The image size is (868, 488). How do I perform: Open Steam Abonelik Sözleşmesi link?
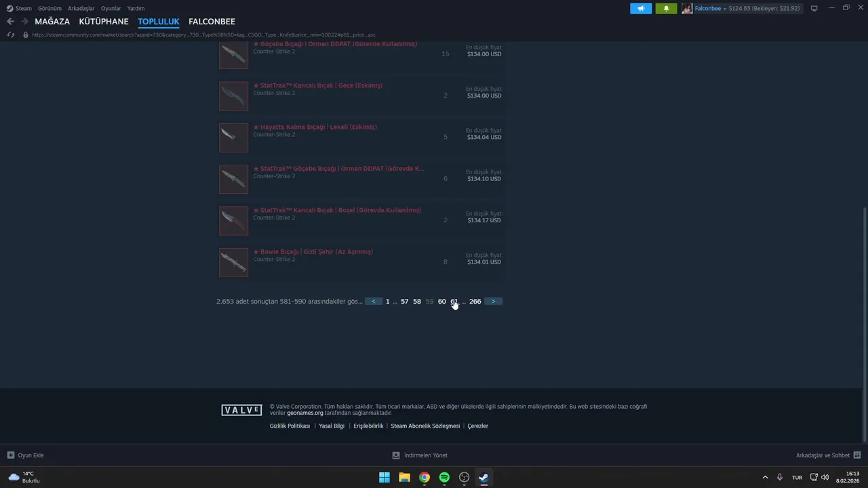point(425,426)
